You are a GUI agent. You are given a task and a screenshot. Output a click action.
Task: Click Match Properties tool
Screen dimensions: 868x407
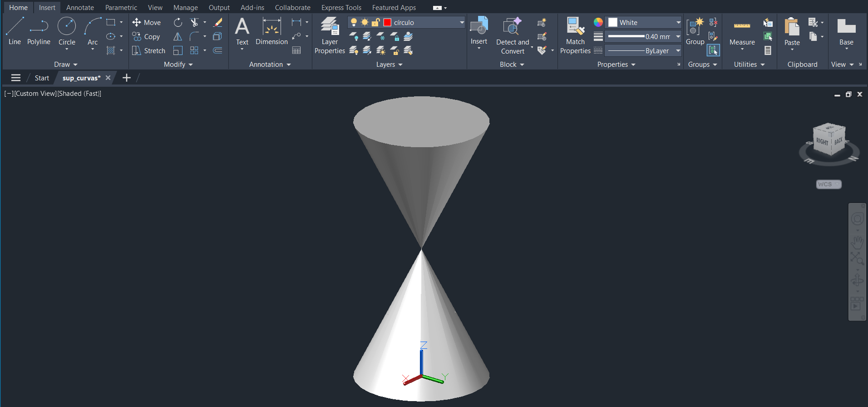coord(575,35)
